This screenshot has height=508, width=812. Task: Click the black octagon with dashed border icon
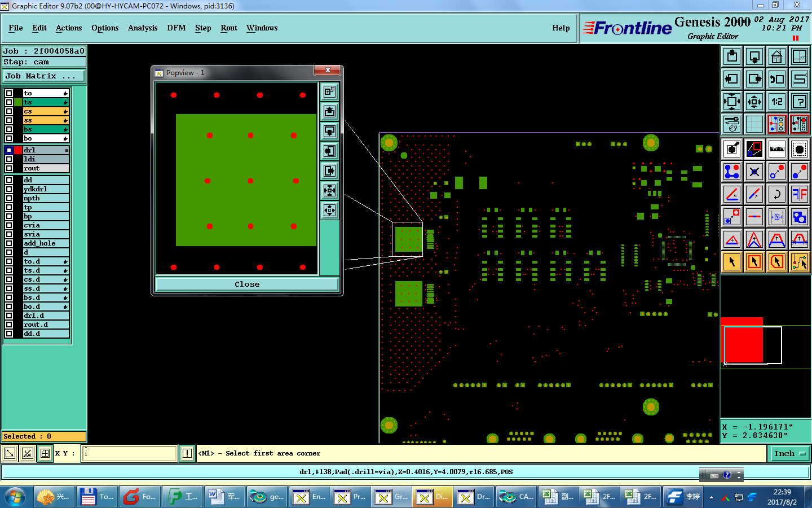[x=800, y=149]
